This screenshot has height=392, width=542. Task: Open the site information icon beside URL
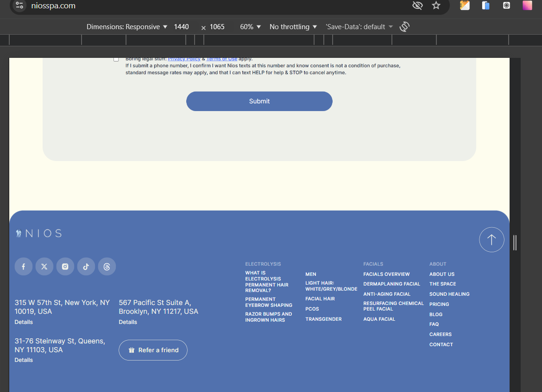19,5
